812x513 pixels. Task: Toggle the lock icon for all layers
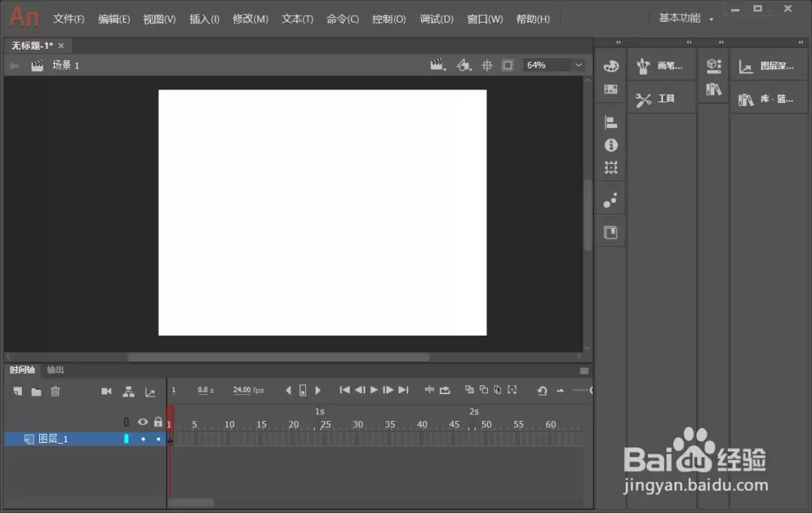tap(158, 422)
